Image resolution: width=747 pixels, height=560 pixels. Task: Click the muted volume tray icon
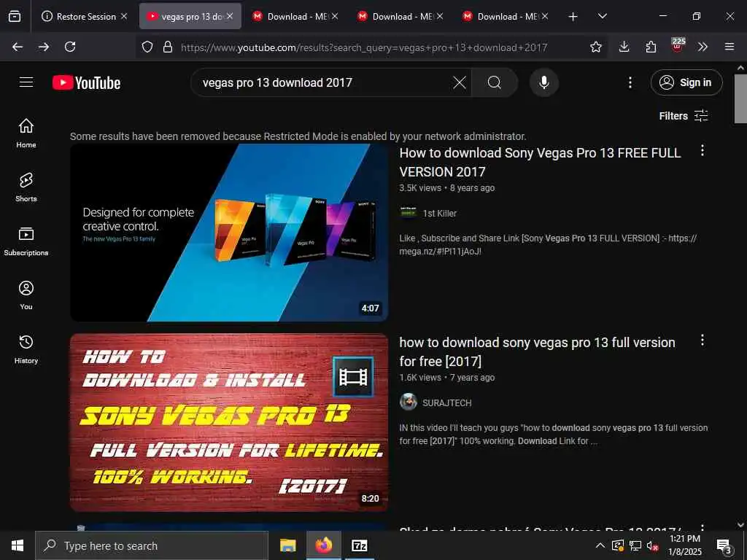pyautogui.click(x=651, y=545)
